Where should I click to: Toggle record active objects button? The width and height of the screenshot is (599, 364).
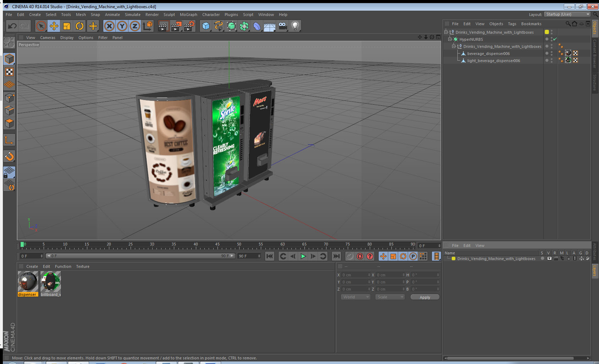(350, 256)
